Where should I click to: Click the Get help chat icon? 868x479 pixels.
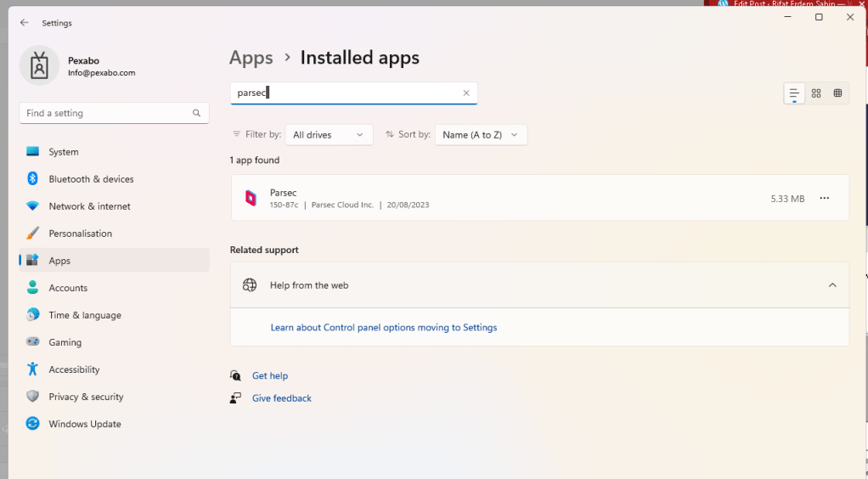[235, 375]
